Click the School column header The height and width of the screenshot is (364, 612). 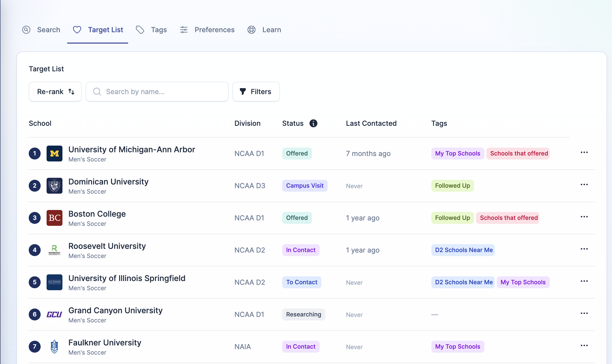[40, 123]
